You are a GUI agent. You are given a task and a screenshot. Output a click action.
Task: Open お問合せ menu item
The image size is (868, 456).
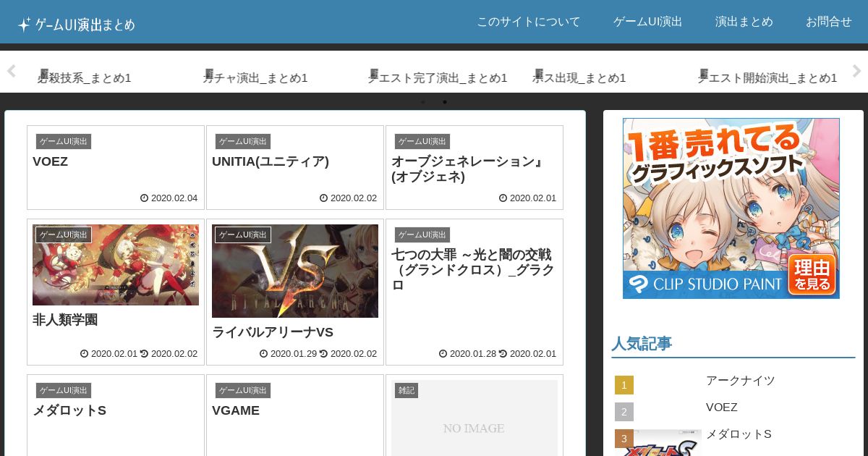(x=828, y=22)
